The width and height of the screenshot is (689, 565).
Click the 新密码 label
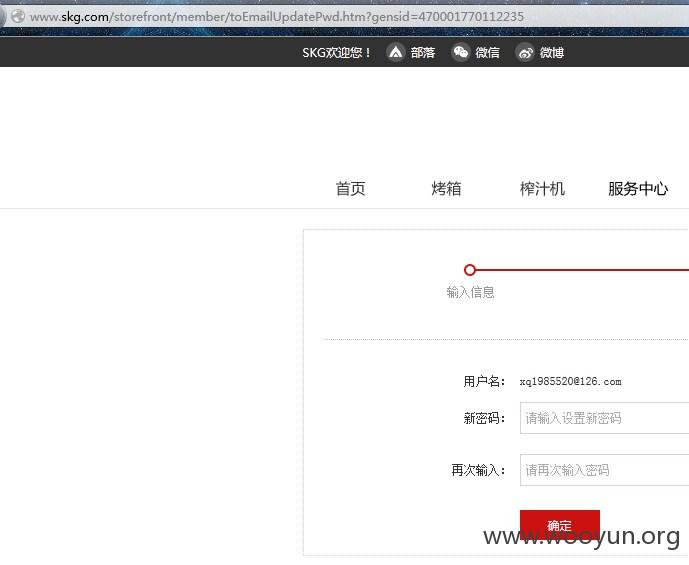(x=484, y=418)
